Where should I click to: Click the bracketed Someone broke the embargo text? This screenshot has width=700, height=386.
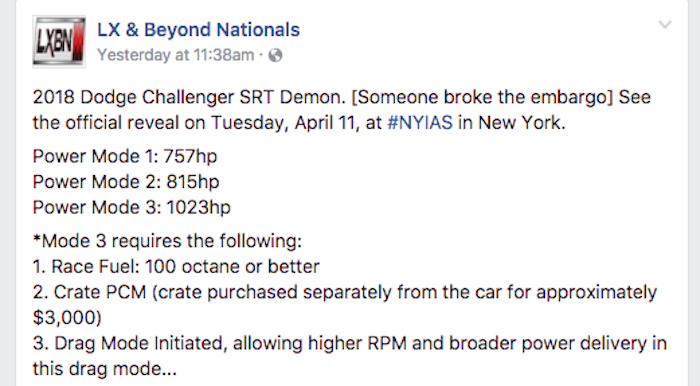(x=482, y=97)
